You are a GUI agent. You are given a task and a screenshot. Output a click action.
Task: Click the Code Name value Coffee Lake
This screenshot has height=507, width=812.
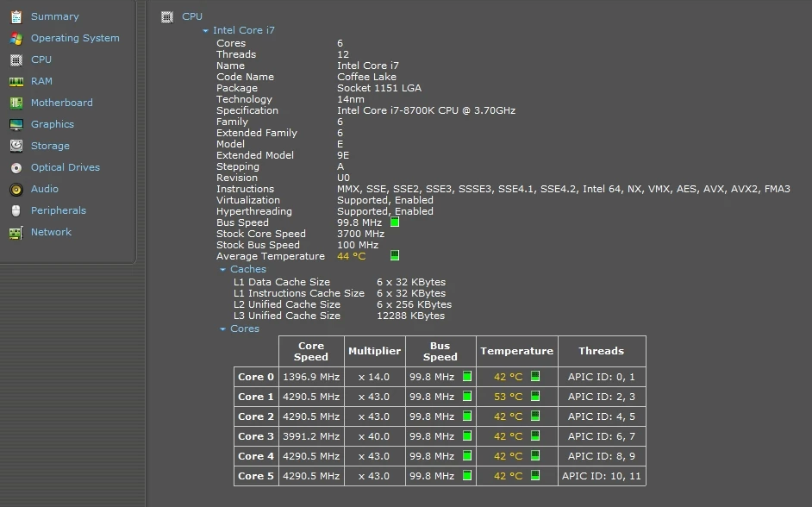coord(366,77)
